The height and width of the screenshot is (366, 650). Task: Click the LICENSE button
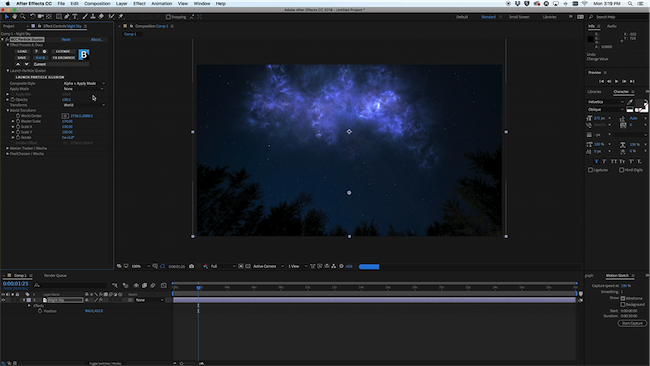click(63, 51)
